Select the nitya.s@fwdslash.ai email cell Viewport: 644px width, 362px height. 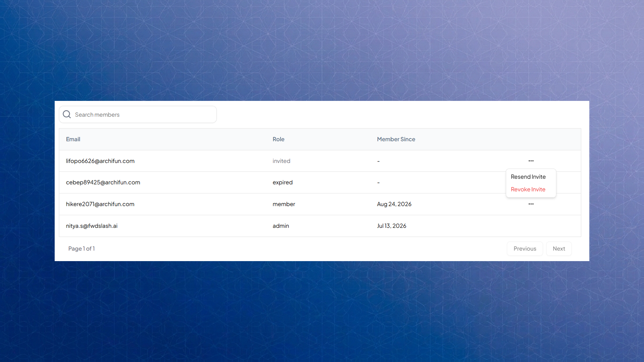(92, 226)
